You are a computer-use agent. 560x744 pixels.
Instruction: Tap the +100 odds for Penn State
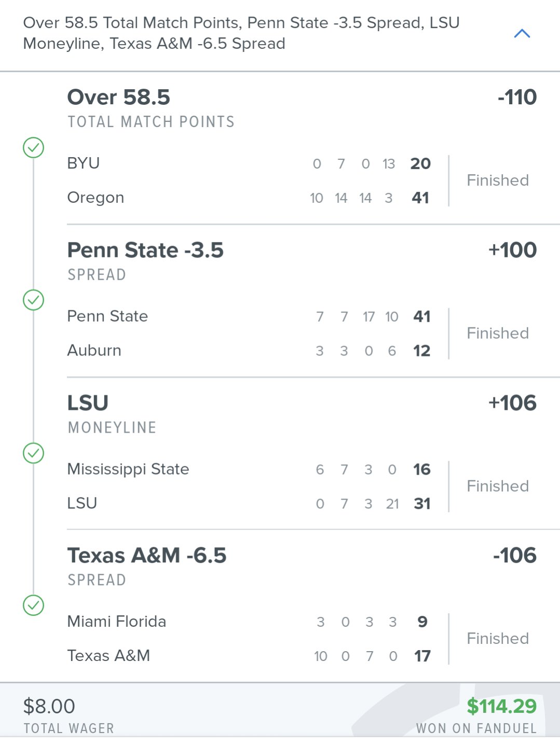pos(512,250)
